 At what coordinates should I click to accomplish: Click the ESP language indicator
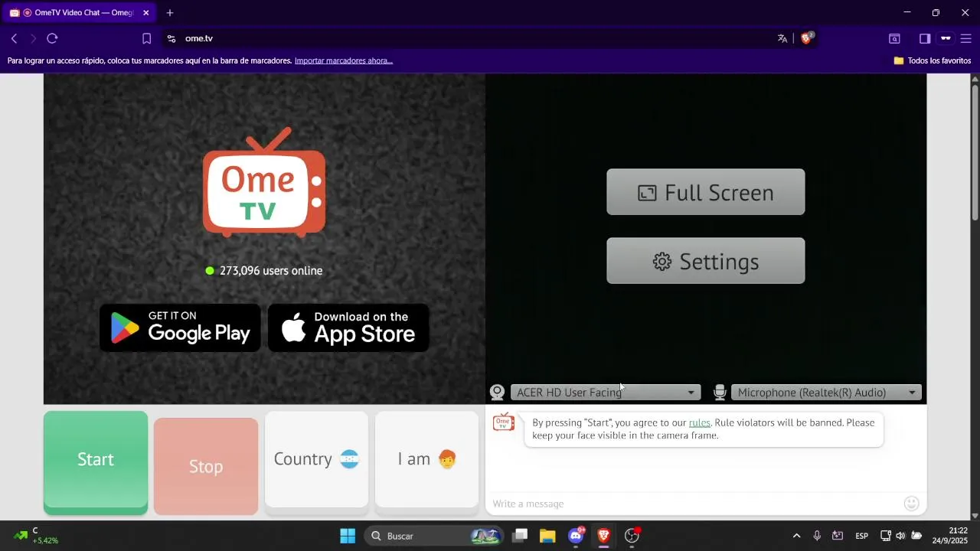861,536
